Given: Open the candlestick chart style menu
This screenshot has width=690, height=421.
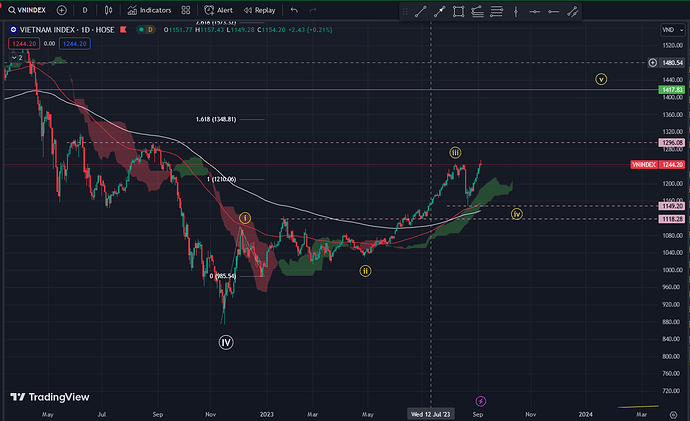Looking at the screenshot, I should tap(108, 10).
